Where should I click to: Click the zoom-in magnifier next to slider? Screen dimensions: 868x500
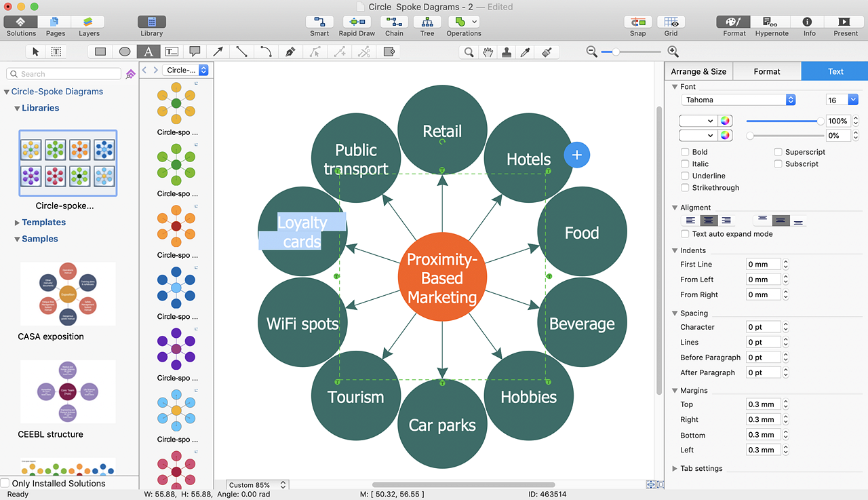(673, 52)
